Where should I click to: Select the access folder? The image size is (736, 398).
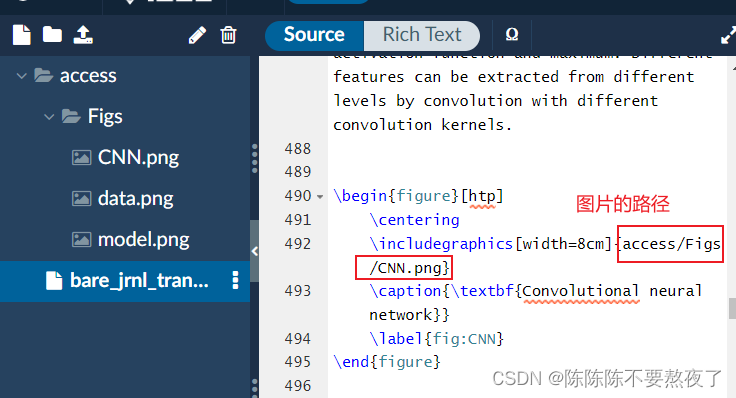pyautogui.click(x=88, y=76)
